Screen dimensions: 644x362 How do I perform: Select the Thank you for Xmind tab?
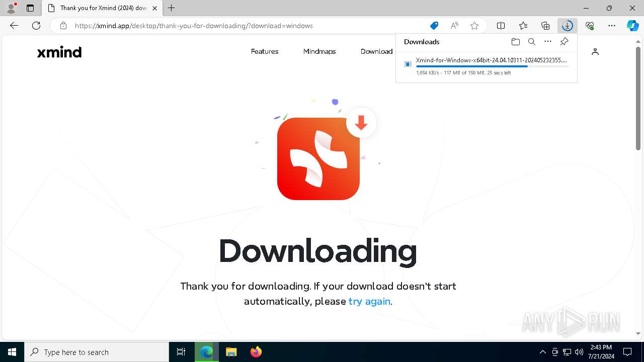[102, 8]
